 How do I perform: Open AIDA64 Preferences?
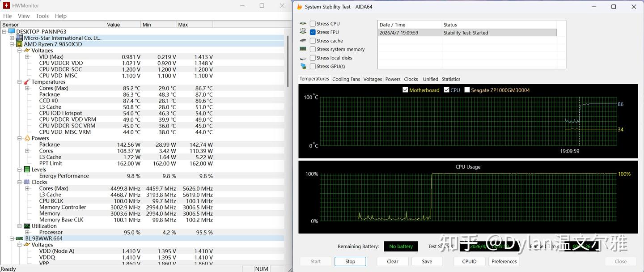pos(504,262)
